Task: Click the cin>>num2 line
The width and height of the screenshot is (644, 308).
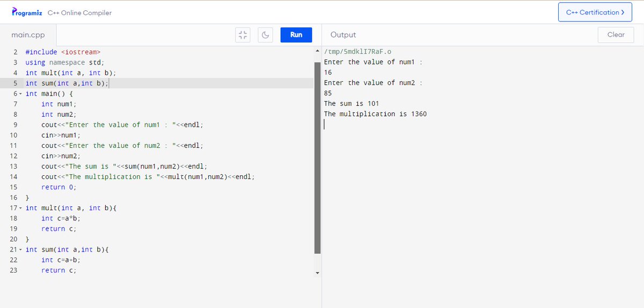Action: [x=61, y=156]
